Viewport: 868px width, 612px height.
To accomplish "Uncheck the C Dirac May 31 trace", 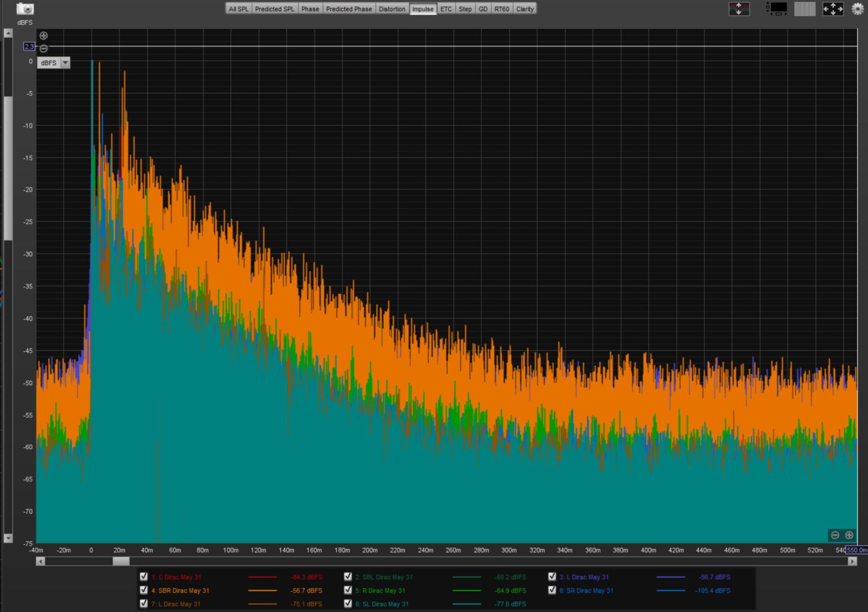I will tap(143, 576).
